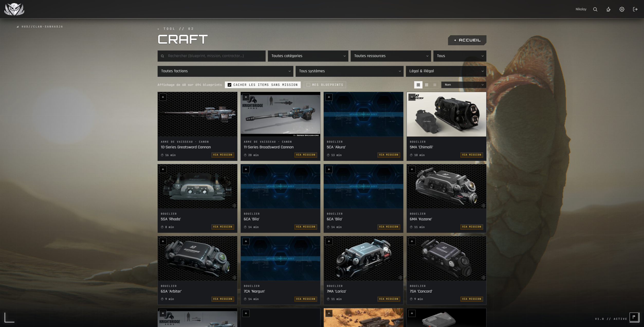Viewport: 644px width, 327px height.
Task: Add 7CA 'Nargun' with plus icon
Action: (246, 241)
